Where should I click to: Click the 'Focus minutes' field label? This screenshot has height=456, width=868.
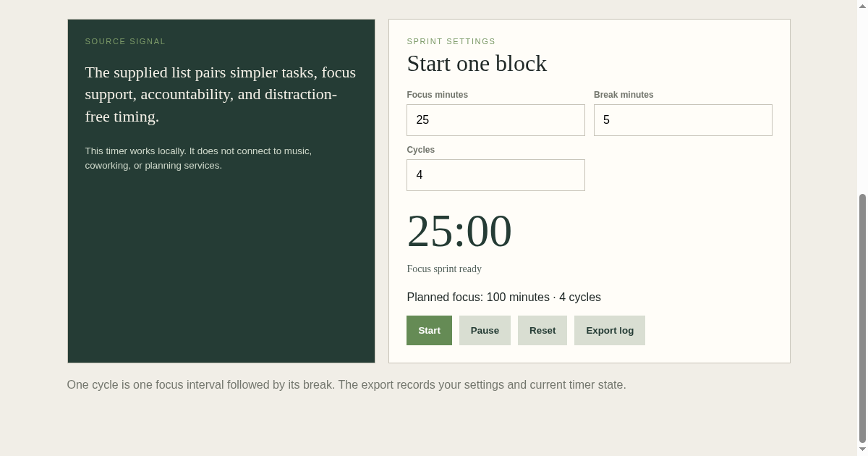point(437,95)
